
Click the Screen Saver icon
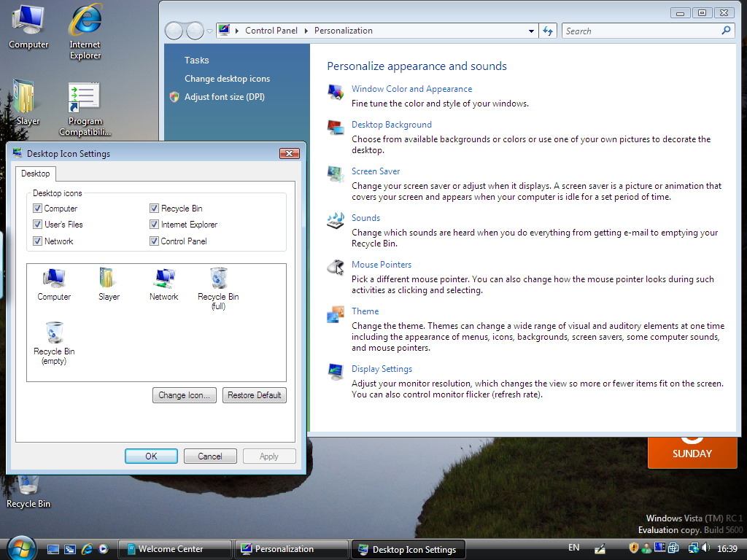click(x=336, y=174)
